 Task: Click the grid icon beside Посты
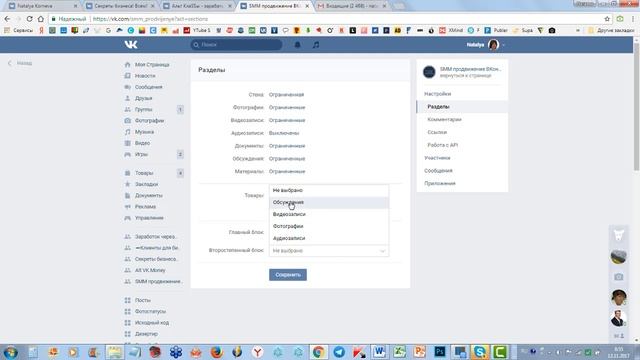127,300
